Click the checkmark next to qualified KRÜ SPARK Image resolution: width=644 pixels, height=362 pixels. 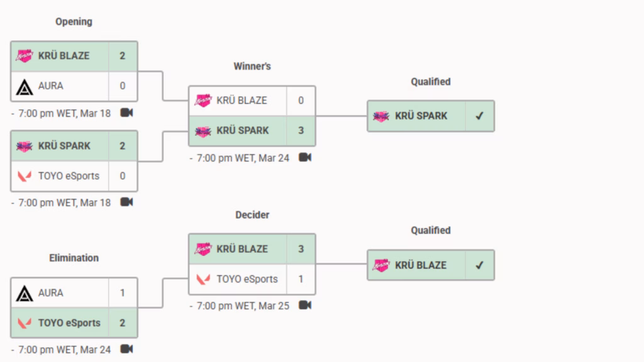pos(478,116)
